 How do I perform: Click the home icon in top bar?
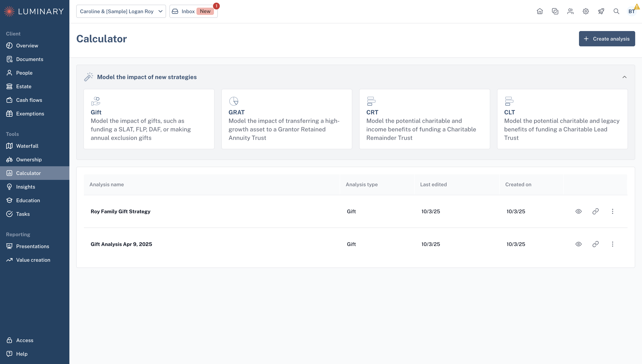(540, 11)
